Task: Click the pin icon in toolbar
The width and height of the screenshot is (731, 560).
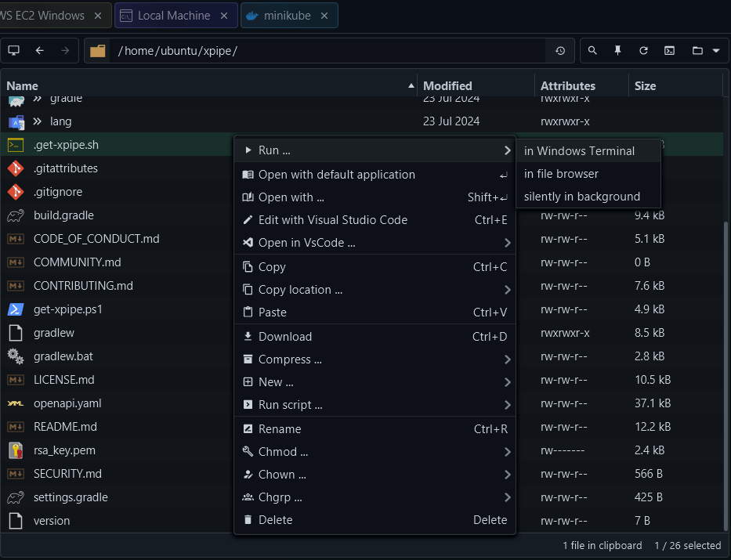Action: pyautogui.click(x=617, y=51)
